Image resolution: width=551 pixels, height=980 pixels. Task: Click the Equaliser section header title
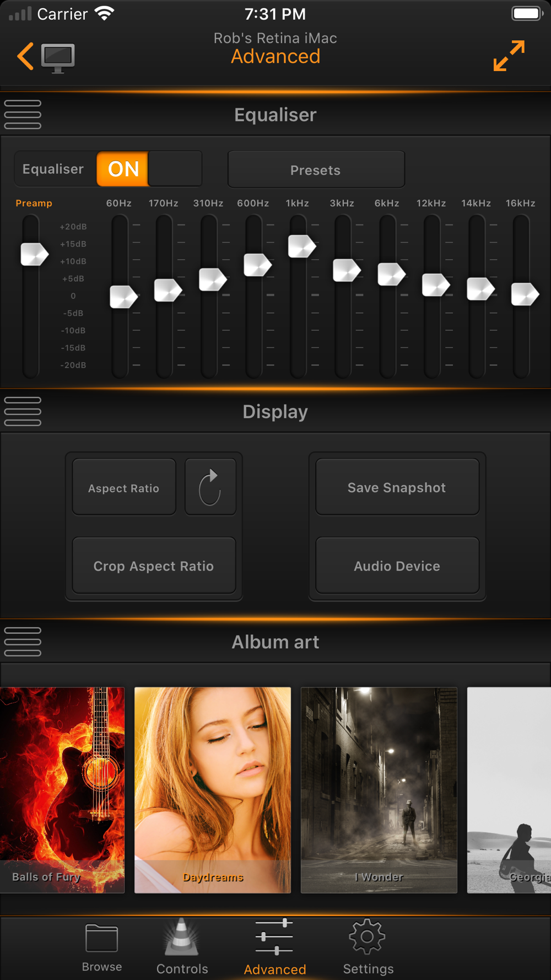[x=275, y=115]
